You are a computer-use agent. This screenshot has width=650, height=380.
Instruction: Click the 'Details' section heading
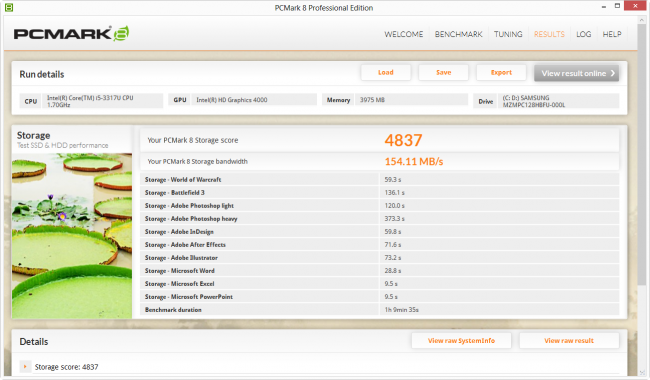(34, 342)
